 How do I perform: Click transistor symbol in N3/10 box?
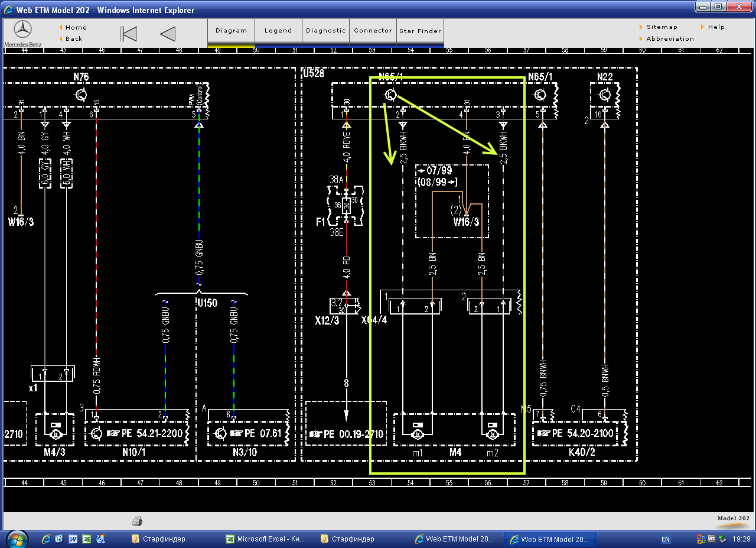point(221,434)
